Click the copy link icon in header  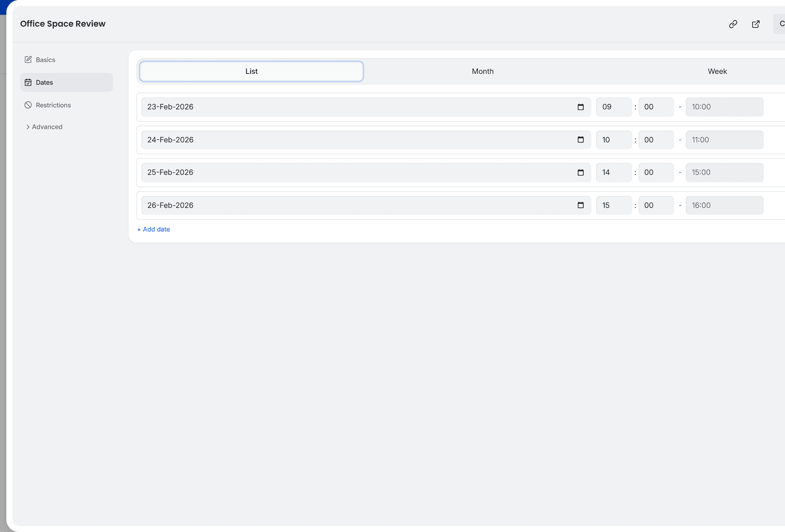(732, 24)
